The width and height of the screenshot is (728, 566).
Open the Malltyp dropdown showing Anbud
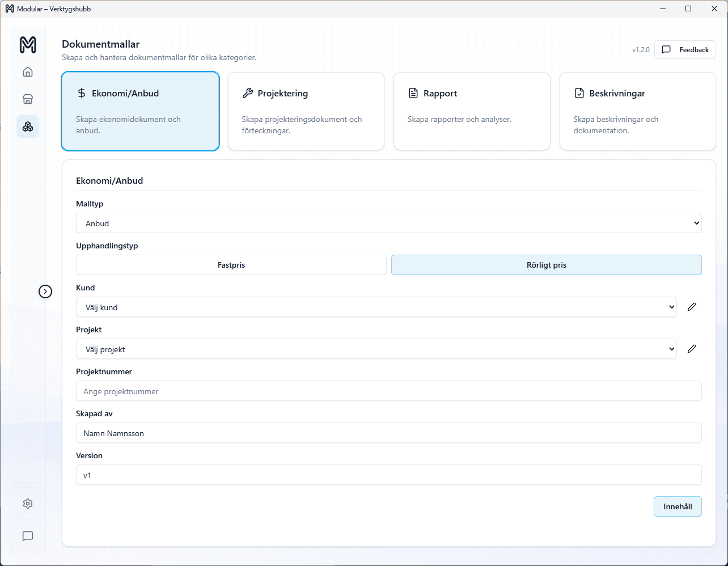[x=388, y=223]
